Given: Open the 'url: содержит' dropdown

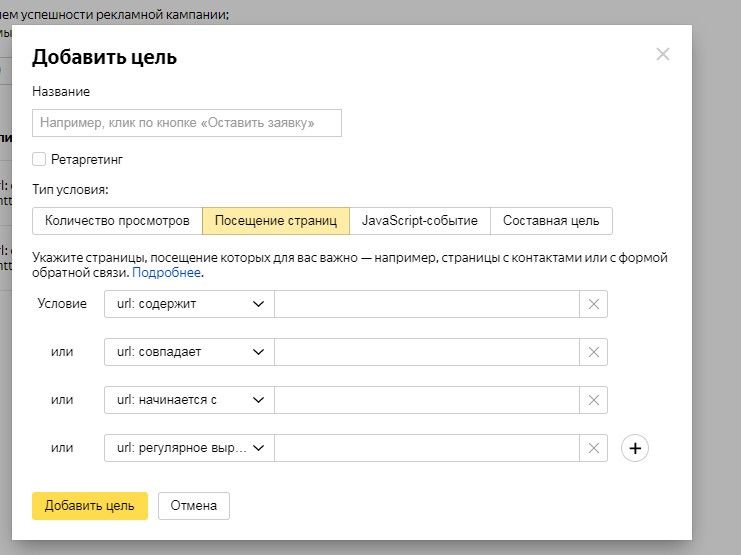Looking at the screenshot, I should (x=189, y=304).
